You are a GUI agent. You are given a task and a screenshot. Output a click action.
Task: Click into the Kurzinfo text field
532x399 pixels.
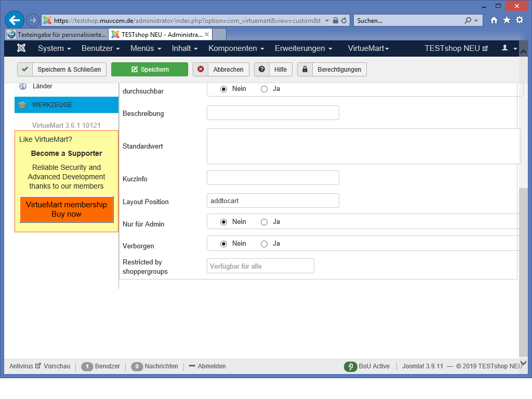[273, 178]
